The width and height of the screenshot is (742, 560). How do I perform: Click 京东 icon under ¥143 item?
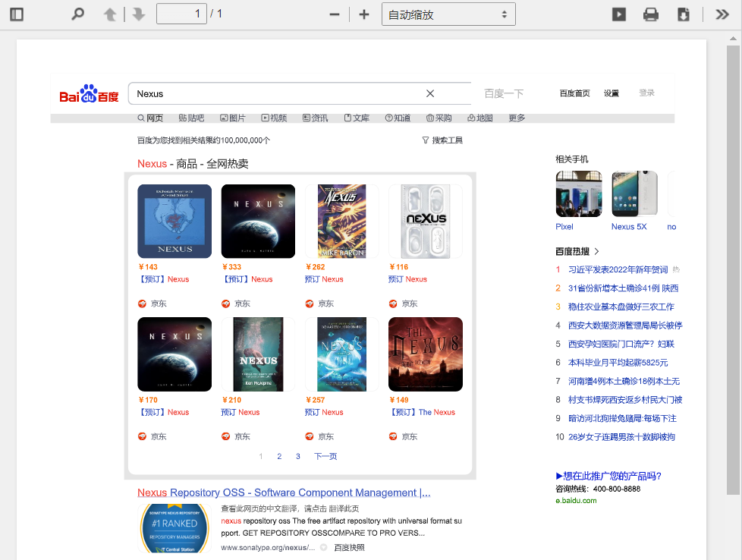pyautogui.click(x=142, y=304)
